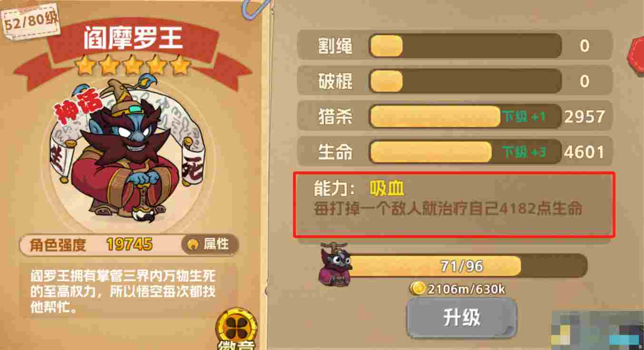Click the 升级 upgrade button
Viewport: 644px width, 350px height.
[x=461, y=318]
